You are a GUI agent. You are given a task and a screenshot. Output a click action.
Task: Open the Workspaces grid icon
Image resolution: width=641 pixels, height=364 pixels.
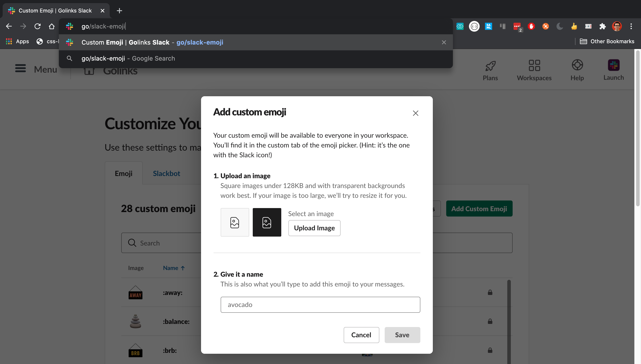(534, 65)
